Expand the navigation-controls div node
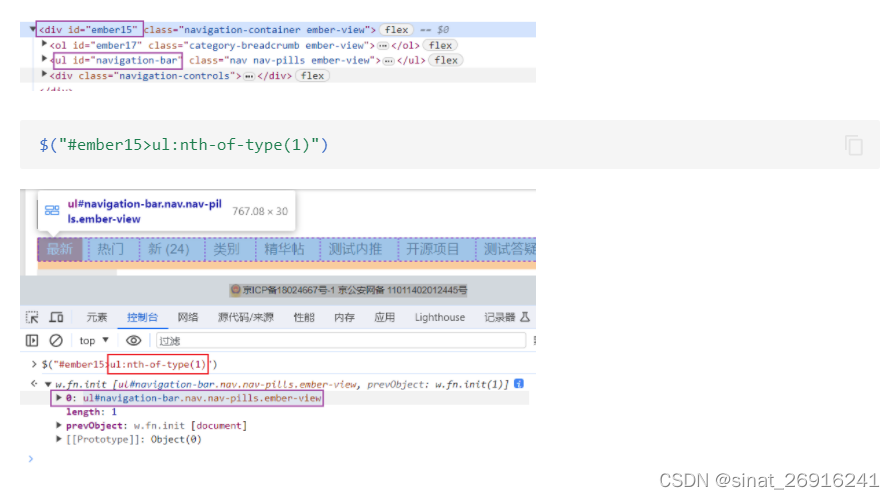Viewport: 895px width, 499px height. (x=44, y=74)
